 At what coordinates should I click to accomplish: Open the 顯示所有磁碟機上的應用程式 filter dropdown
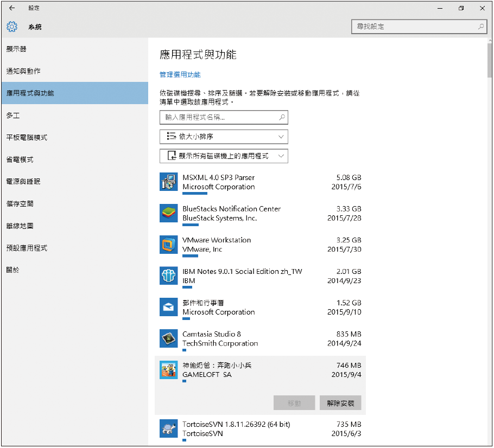(x=224, y=156)
